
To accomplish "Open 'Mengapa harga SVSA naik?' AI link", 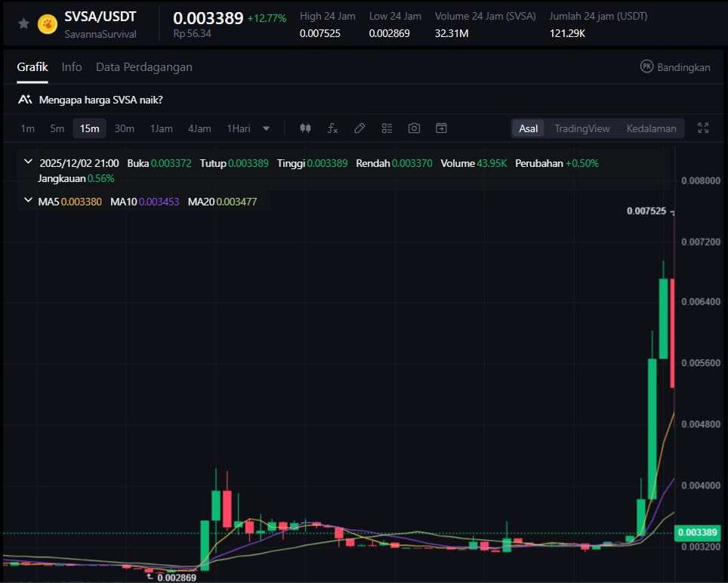I will coord(100,100).
